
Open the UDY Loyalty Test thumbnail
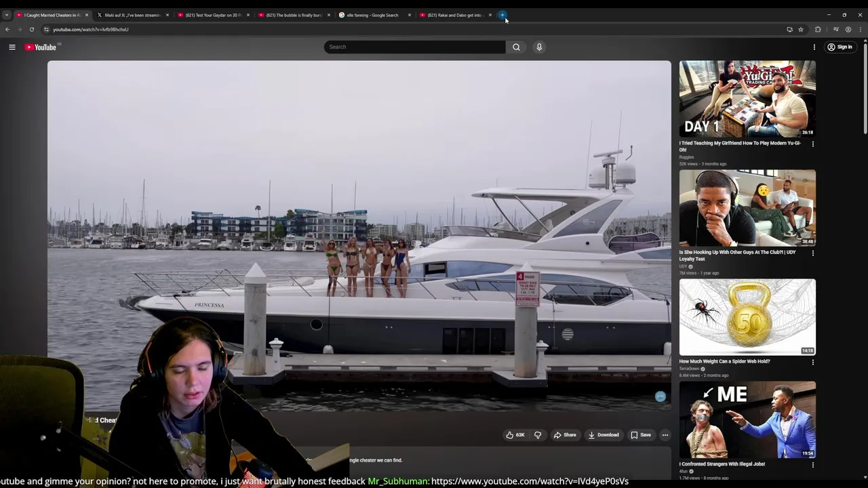(747, 208)
